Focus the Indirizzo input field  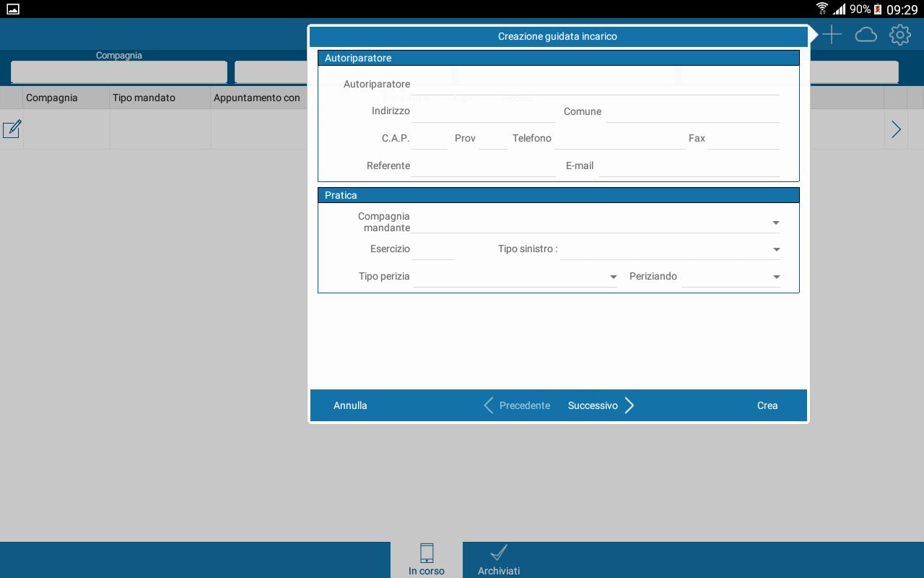coord(483,112)
